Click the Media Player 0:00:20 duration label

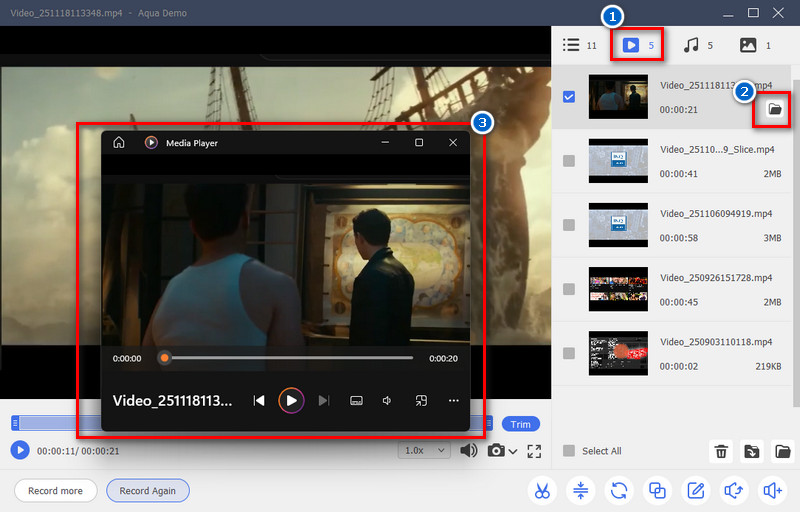pyautogui.click(x=443, y=359)
